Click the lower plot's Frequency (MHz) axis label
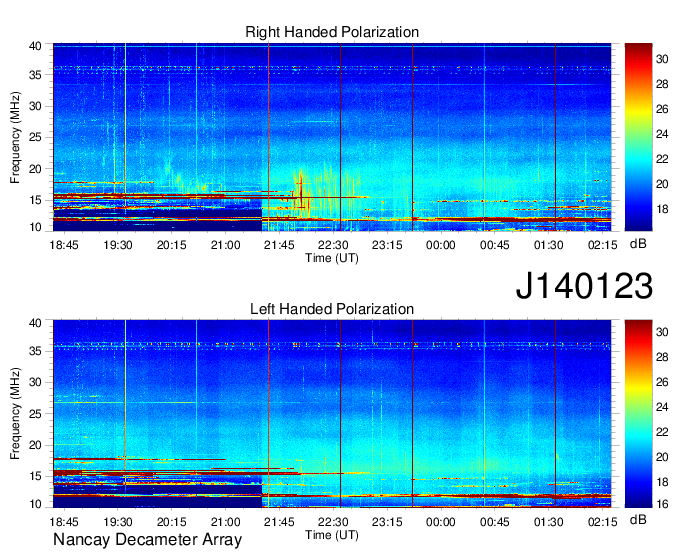Image resolution: width=680 pixels, height=552 pixels. pyautogui.click(x=15, y=414)
